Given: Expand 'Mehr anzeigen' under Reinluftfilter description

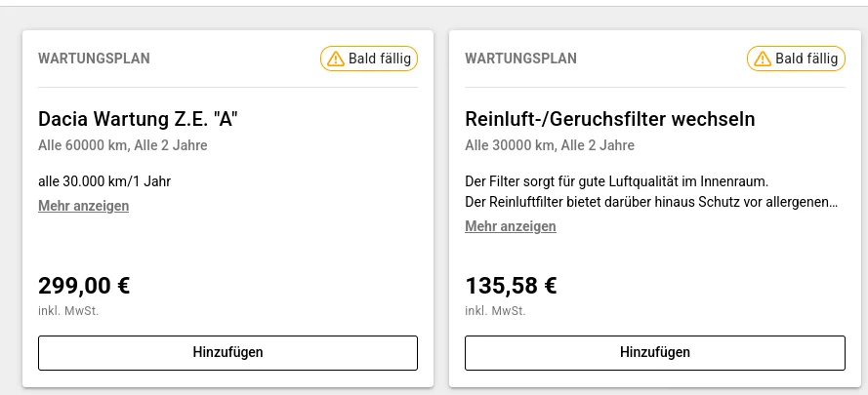Looking at the screenshot, I should tap(510, 226).
